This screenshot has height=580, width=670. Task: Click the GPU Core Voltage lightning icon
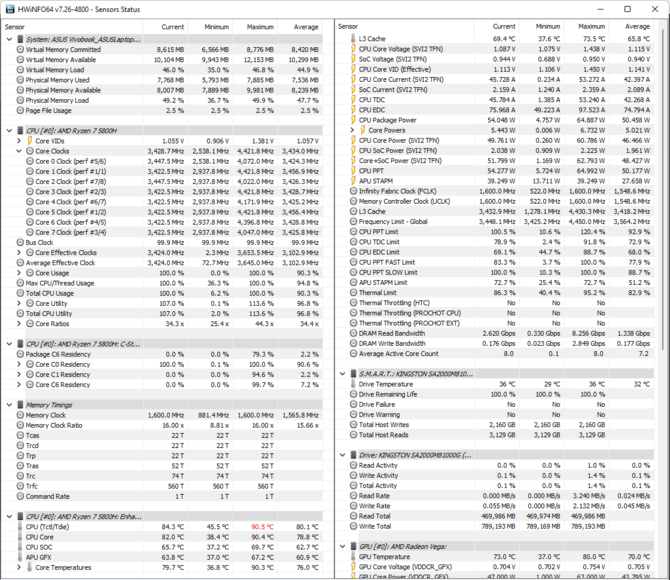pos(353,567)
